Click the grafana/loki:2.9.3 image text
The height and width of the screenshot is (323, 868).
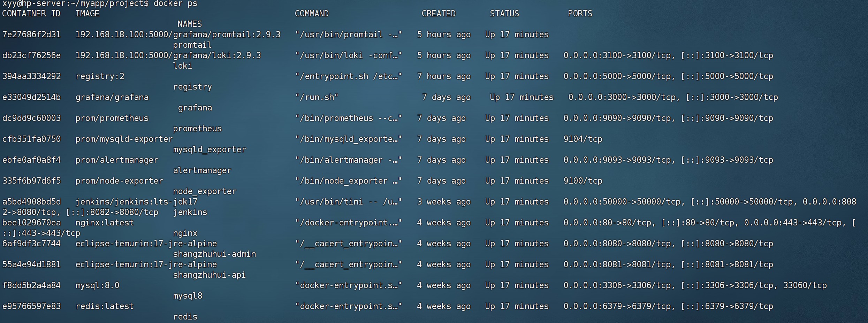217,55
